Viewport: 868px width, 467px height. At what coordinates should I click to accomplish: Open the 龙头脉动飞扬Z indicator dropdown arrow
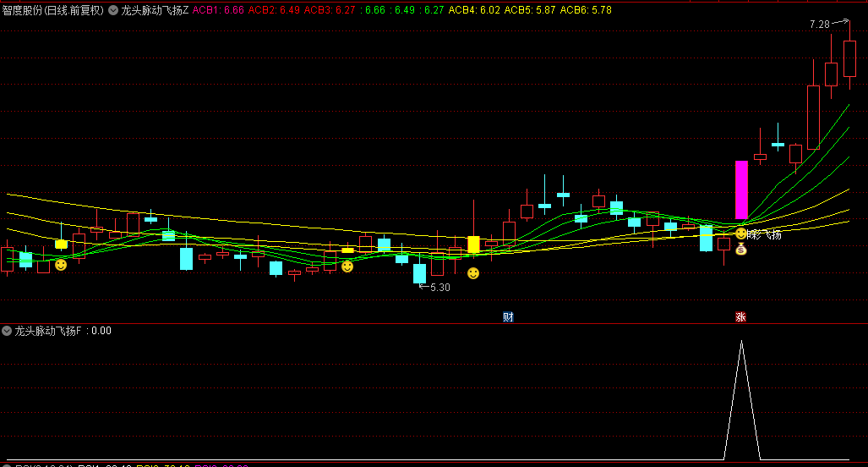[x=113, y=10]
